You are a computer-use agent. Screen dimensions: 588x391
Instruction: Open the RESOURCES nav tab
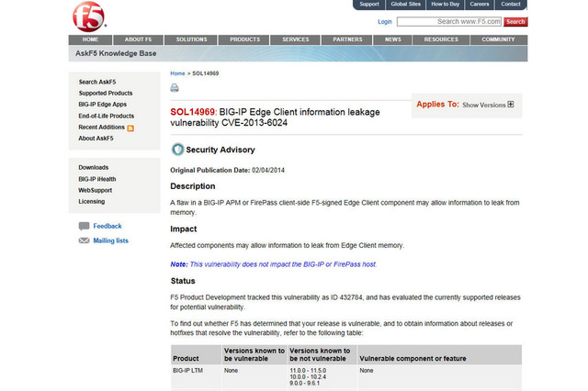441,39
